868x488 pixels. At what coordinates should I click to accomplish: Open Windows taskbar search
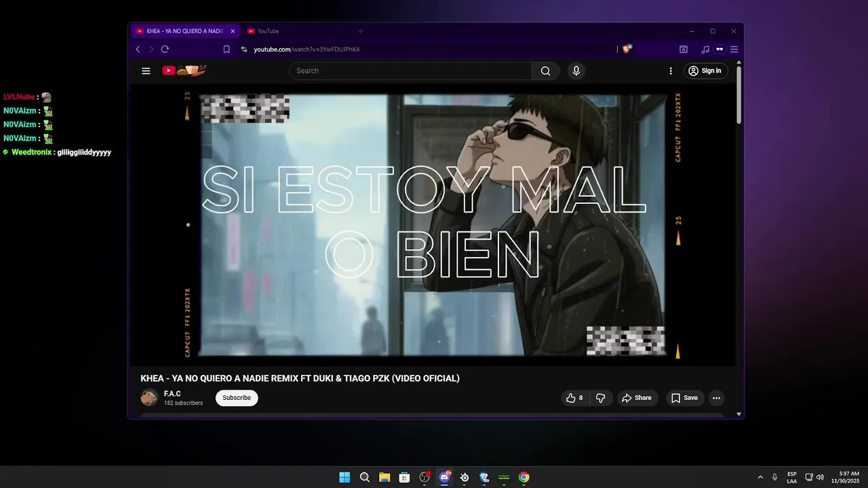point(365,477)
